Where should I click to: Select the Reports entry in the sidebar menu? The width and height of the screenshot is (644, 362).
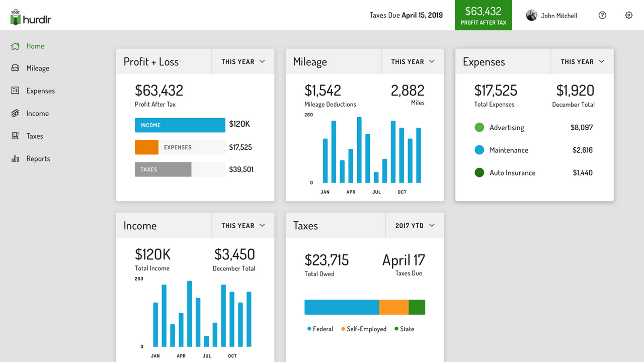[x=38, y=158]
